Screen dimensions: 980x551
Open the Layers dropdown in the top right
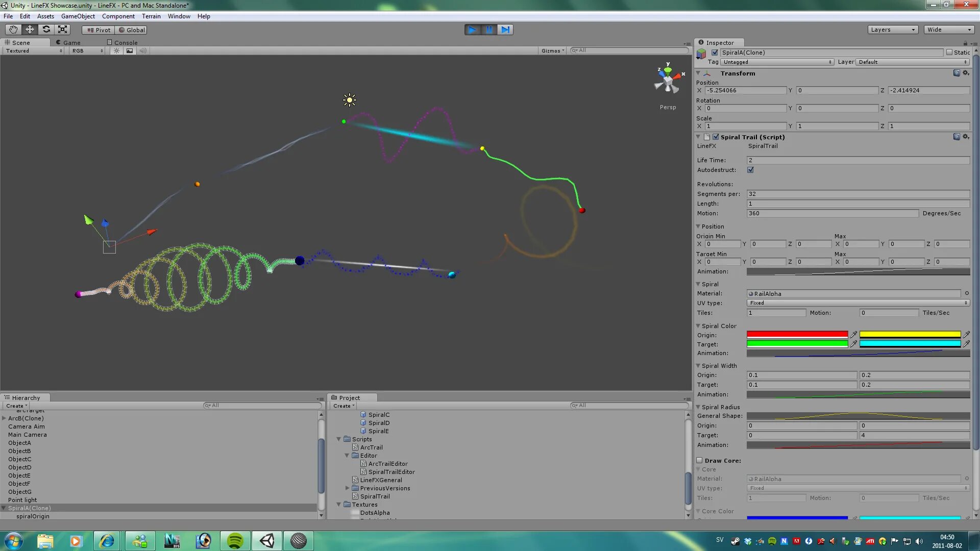pyautogui.click(x=893, y=29)
